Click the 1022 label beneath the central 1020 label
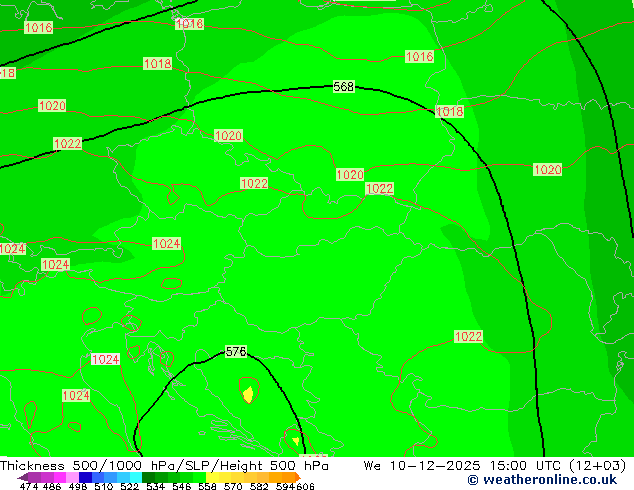 coord(254,183)
